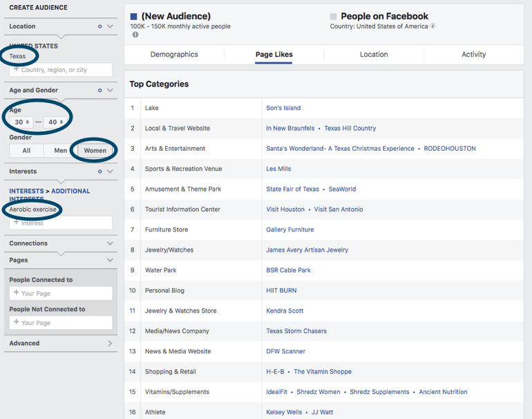Screen dimensions: 532x419
Task: Click the Vitamins/Supplements category label
Action: click(x=177, y=392)
